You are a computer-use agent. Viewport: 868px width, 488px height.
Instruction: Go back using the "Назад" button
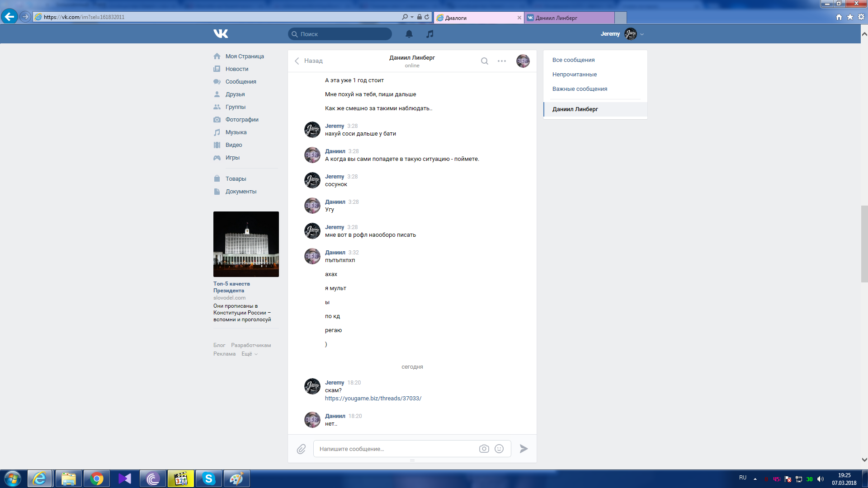click(309, 61)
